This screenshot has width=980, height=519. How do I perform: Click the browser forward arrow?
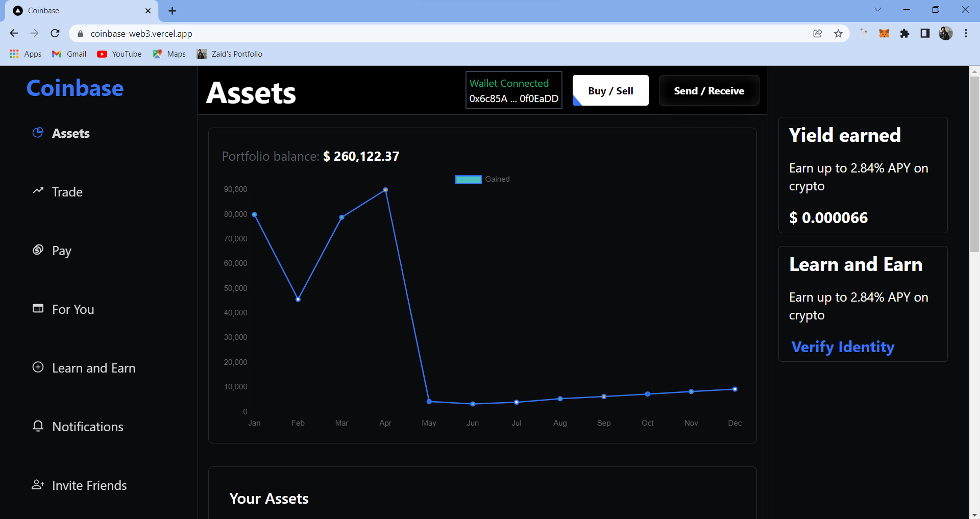pyautogui.click(x=34, y=33)
